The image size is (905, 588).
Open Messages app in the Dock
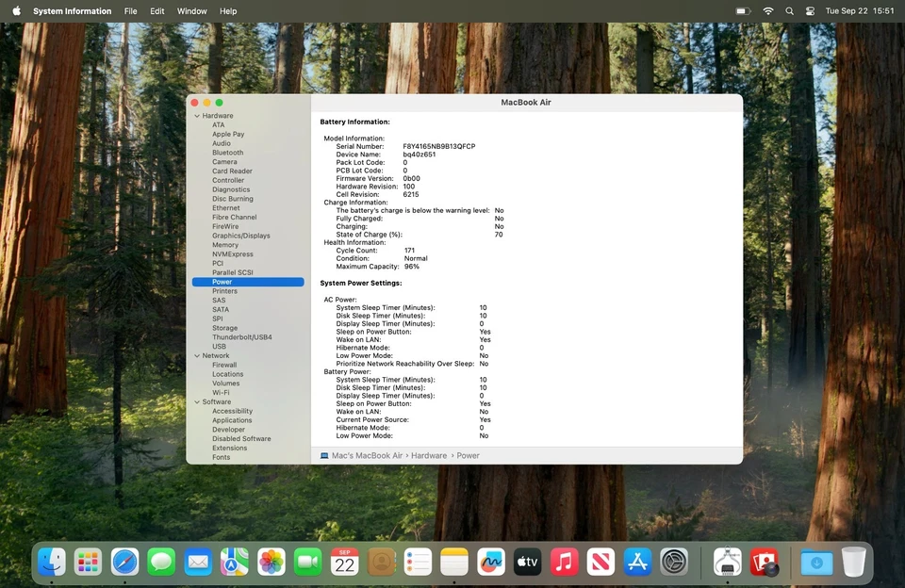tap(161, 562)
